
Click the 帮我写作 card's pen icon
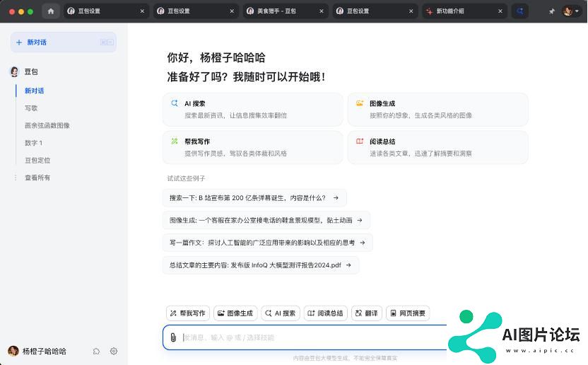coord(175,141)
